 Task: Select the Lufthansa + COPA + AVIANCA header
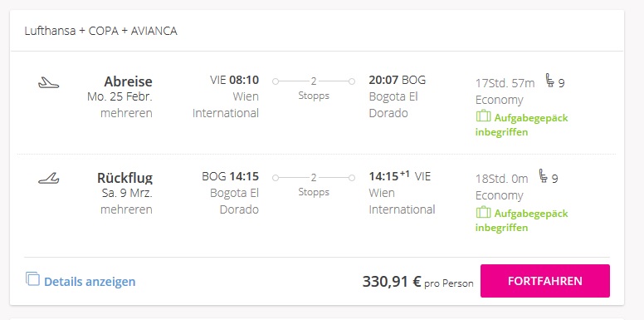point(101,31)
